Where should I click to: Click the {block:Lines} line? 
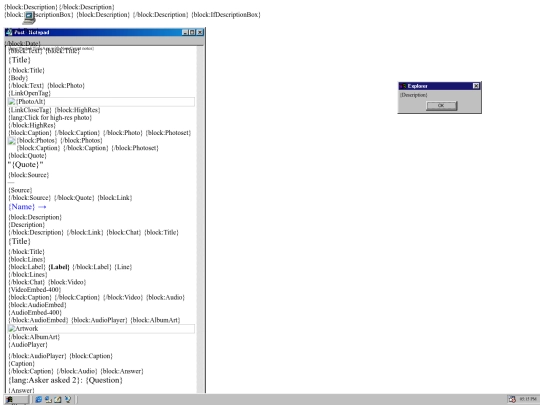tap(27, 259)
